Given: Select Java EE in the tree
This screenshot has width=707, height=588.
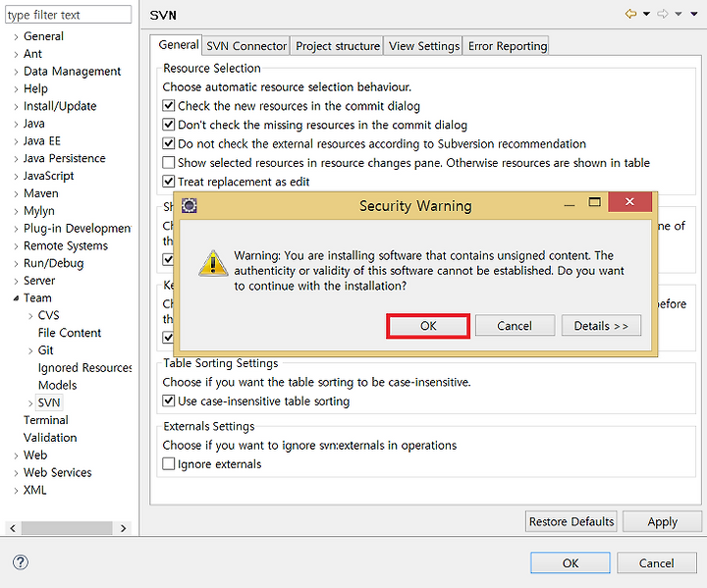Looking at the screenshot, I should pos(42,140).
